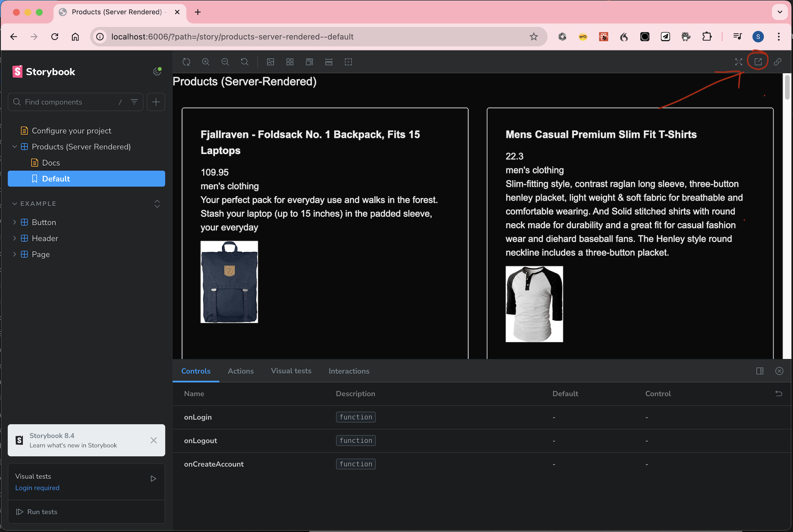The width and height of the screenshot is (793, 532).
Task: Click the browser back arrow
Action: click(14, 37)
